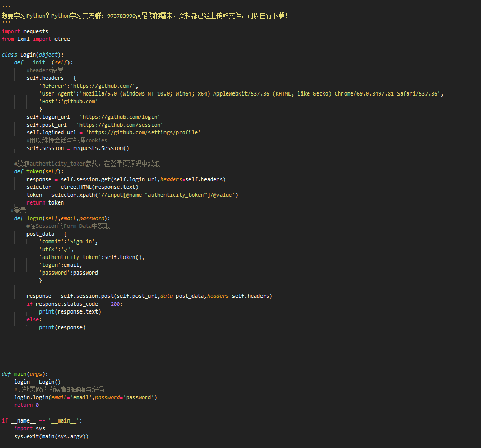Screen dimensions: 481x448
Task: Click the 'login':email line
Action: tap(60, 265)
